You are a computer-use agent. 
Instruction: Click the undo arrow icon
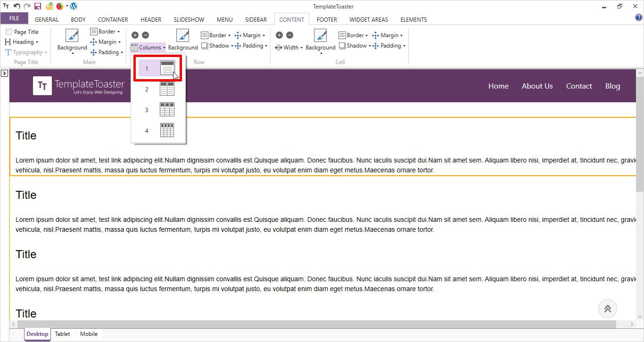(x=17, y=6)
